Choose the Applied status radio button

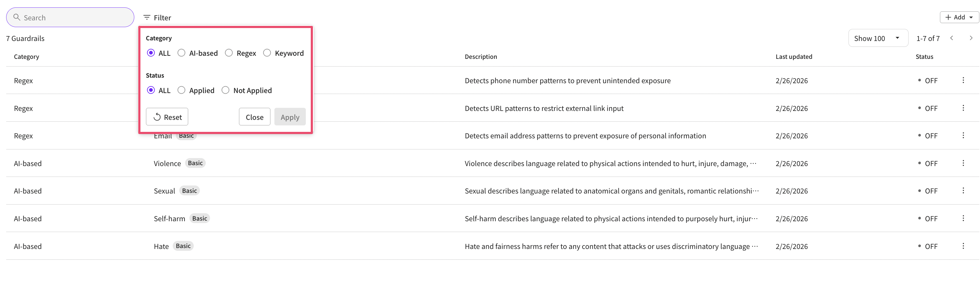tap(181, 90)
